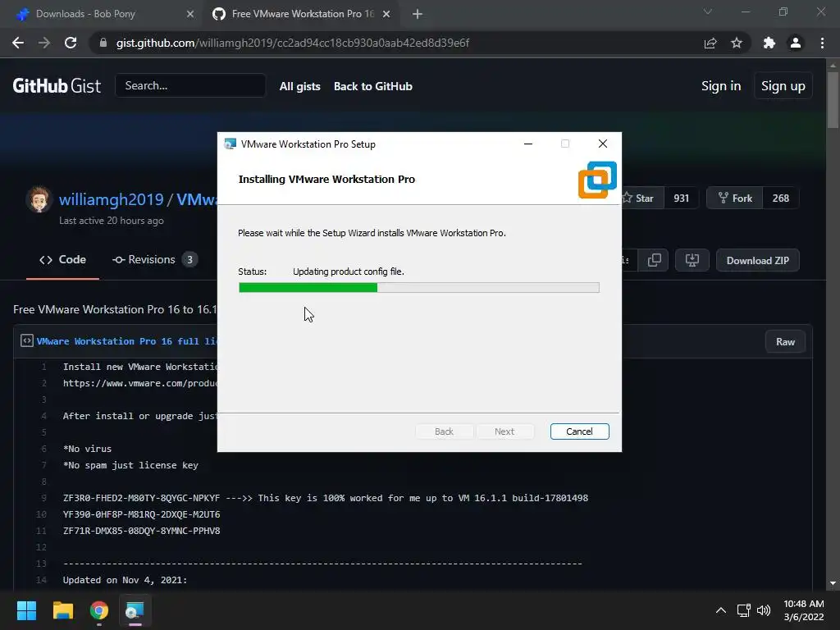This screenshot has height=630, width=840.
Task: Click the line "Updated on Nov 4, 2021:"
Action: (125, 580)
